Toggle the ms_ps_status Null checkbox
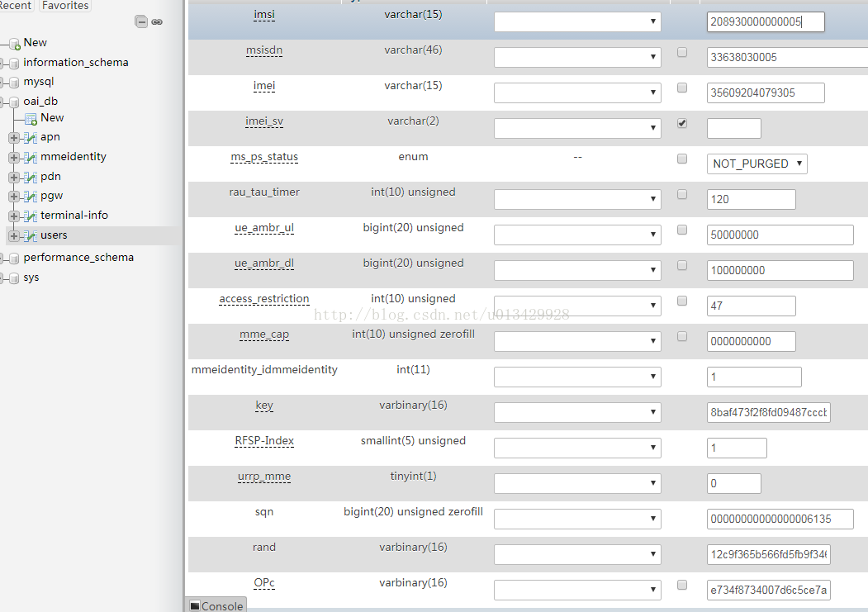868x612 pixels. pyautogui.click(x=682, y=159)
